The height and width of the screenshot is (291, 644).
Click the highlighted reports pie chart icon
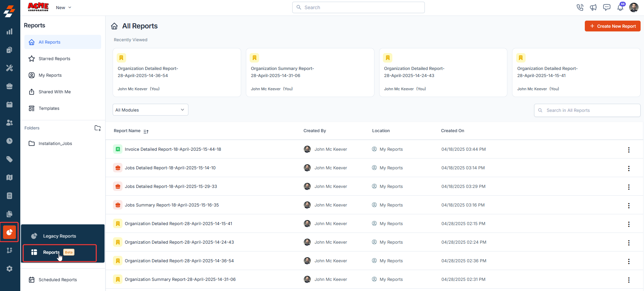click(9, 232)
